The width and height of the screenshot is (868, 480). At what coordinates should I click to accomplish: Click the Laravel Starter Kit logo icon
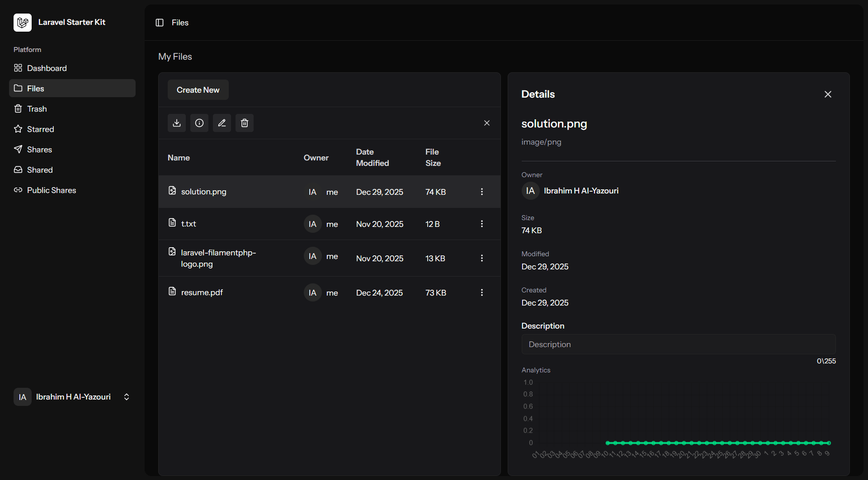coord(23,22)
